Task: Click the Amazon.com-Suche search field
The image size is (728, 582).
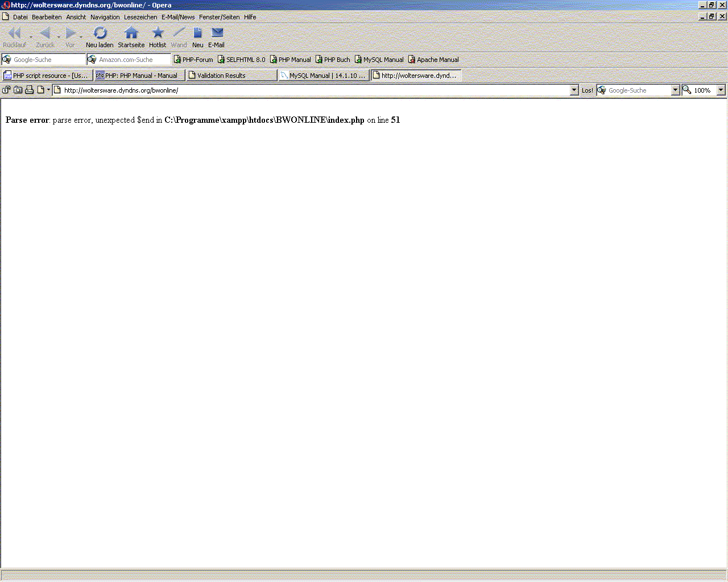Action: 133,60
